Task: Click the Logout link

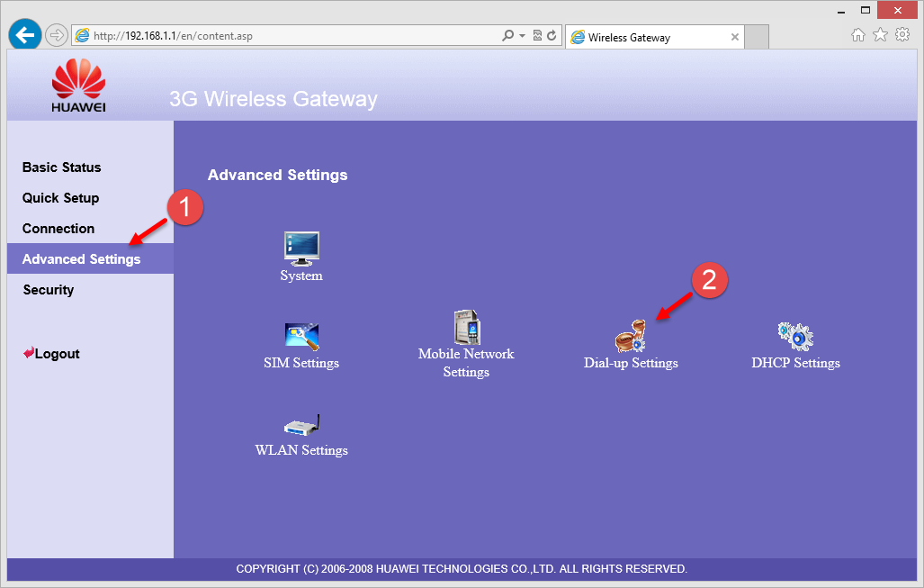Action: [58, 354]
